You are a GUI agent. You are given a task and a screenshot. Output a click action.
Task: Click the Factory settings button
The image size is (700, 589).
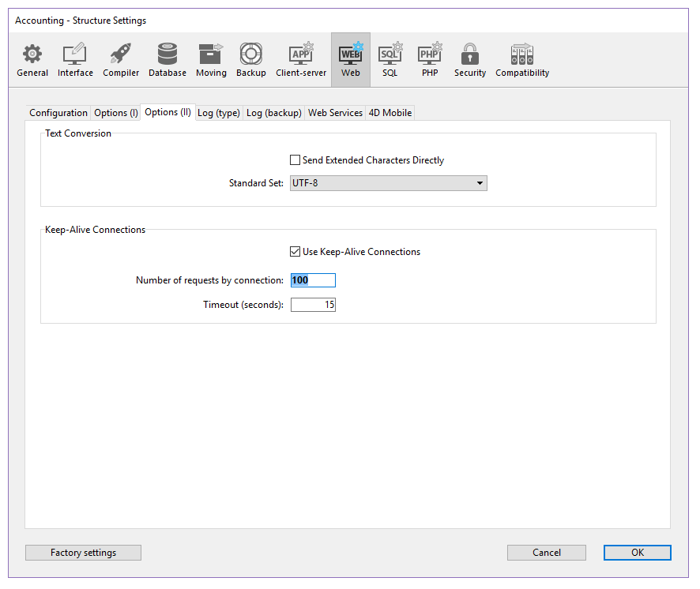click(83, 553)
